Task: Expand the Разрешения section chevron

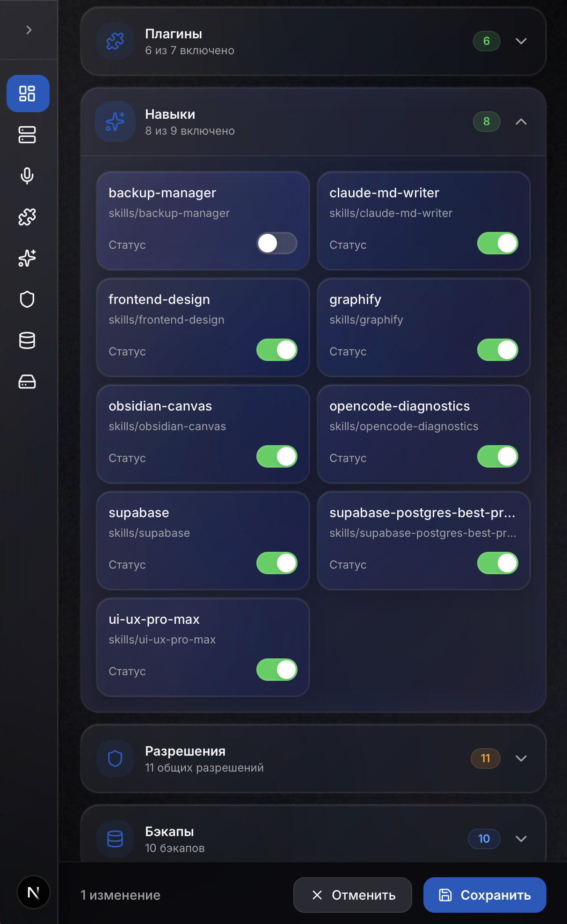Action: (x=521, y=758)
